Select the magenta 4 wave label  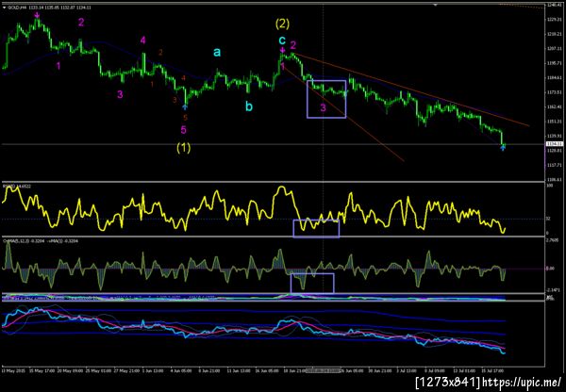[x=143, y=40]
